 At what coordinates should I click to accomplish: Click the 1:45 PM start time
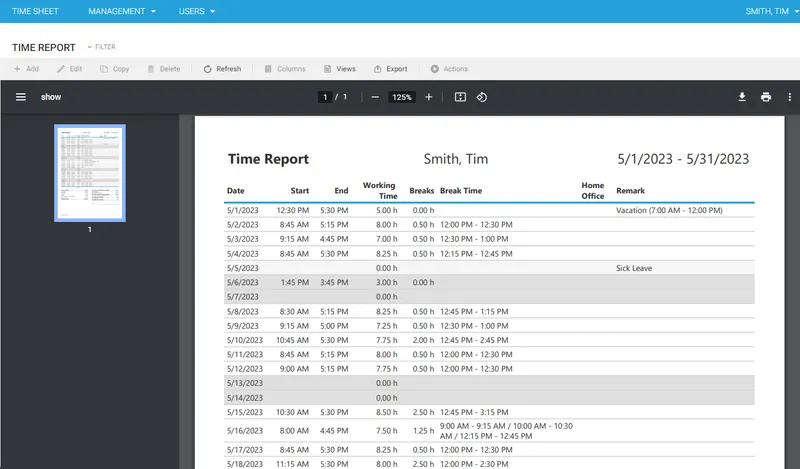coord(295,282)
